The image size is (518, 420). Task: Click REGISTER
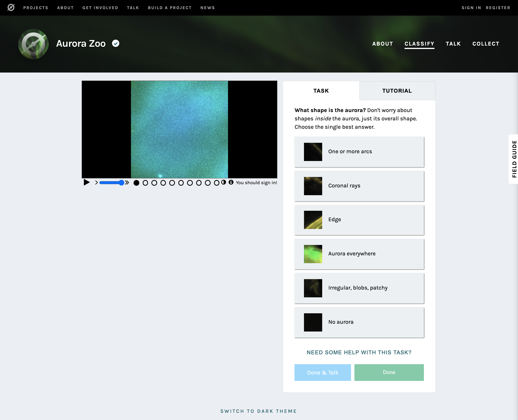click(x=498, y=8)
